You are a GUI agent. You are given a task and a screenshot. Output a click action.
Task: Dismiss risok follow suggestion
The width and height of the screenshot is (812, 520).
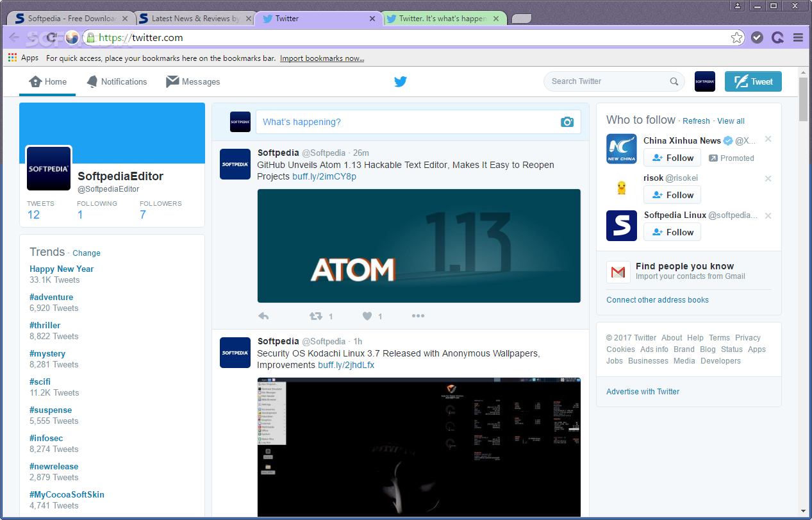[x=768, y=178]
